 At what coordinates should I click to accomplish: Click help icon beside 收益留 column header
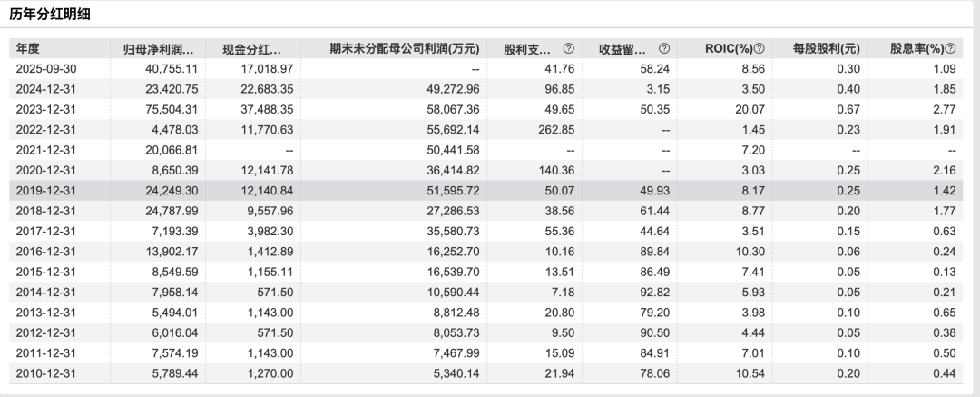point(664,48)
